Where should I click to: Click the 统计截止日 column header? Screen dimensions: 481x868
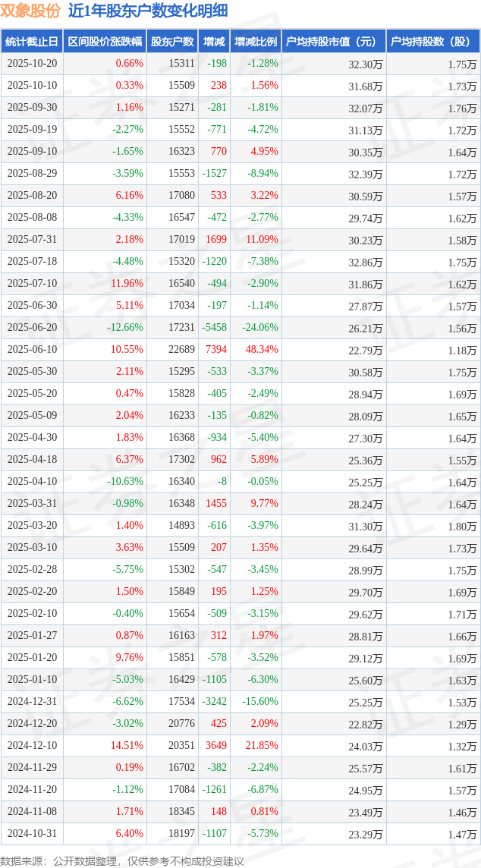pos(31,42)
